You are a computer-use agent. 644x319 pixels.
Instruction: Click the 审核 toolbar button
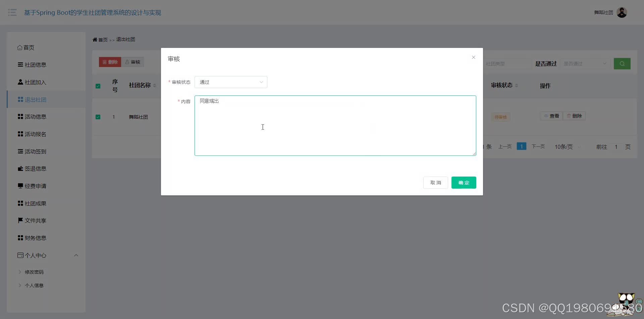coord(132,62)
